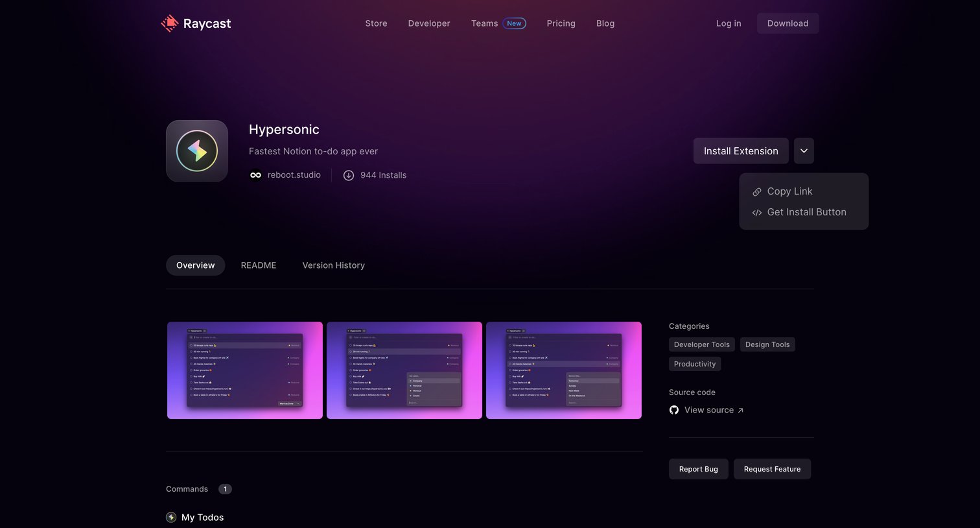Click the Categories heading text
Image resolution: width=980 pixels, height=528 pixels.
pyautogui.click(x=689, y=326)
